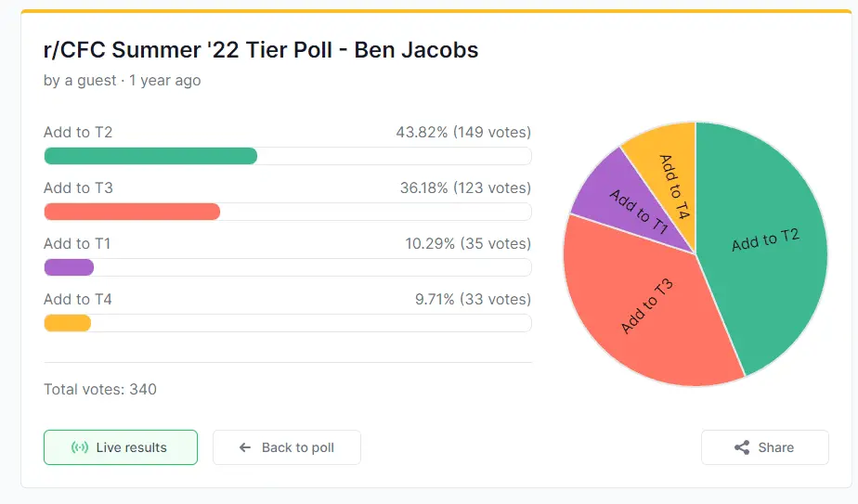Viewport: 858px width, 504px height.
Task: Click the green Add to T2 progress bar
Action: [150, 156]
